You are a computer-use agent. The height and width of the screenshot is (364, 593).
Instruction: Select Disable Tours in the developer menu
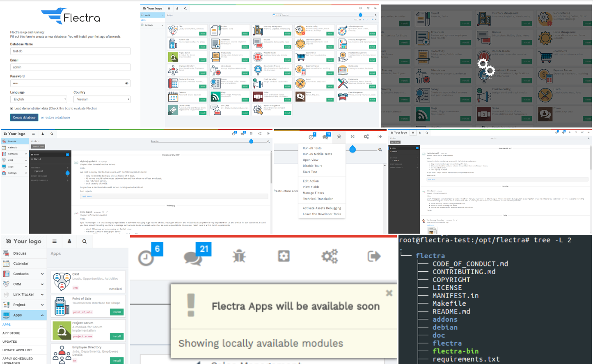(x=313, y=166)
